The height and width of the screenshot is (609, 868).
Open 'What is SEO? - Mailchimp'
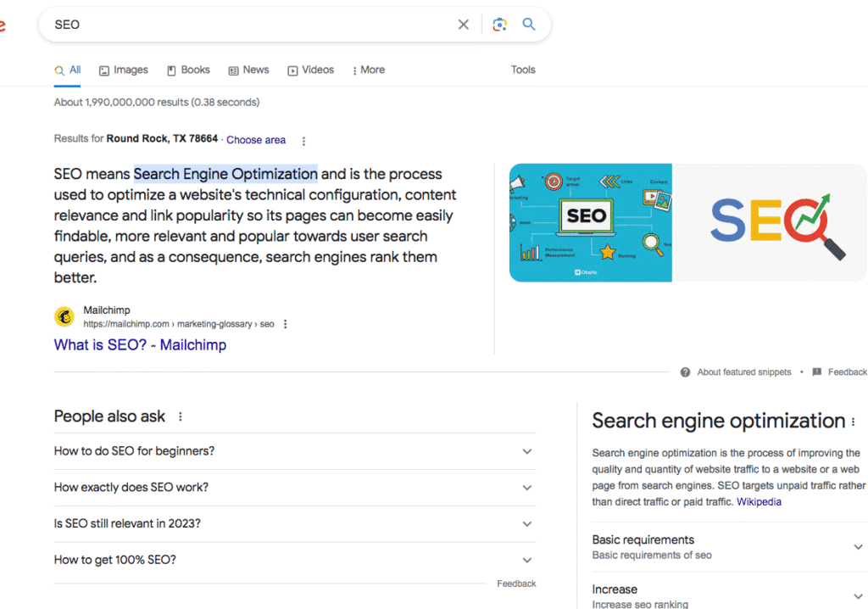pos(140,344)
